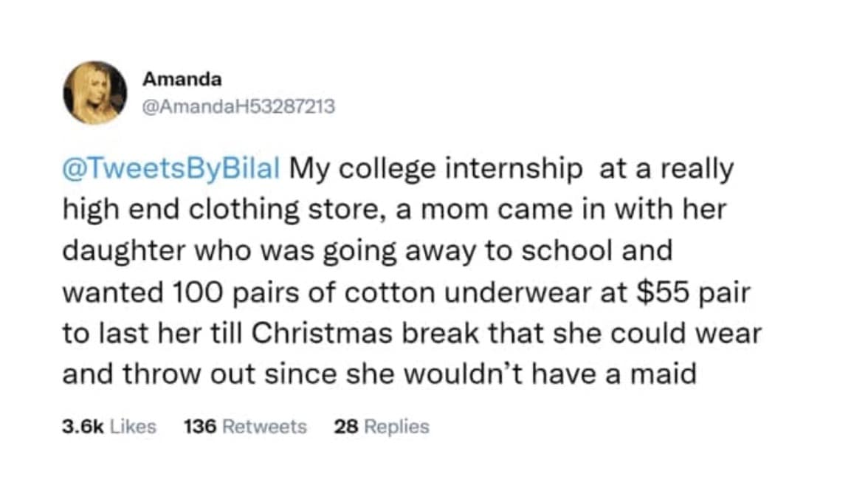The height and width of the screenshot is (502, 868).
Task: Click the 28 reply count number
Action: (x=345, y=426)
